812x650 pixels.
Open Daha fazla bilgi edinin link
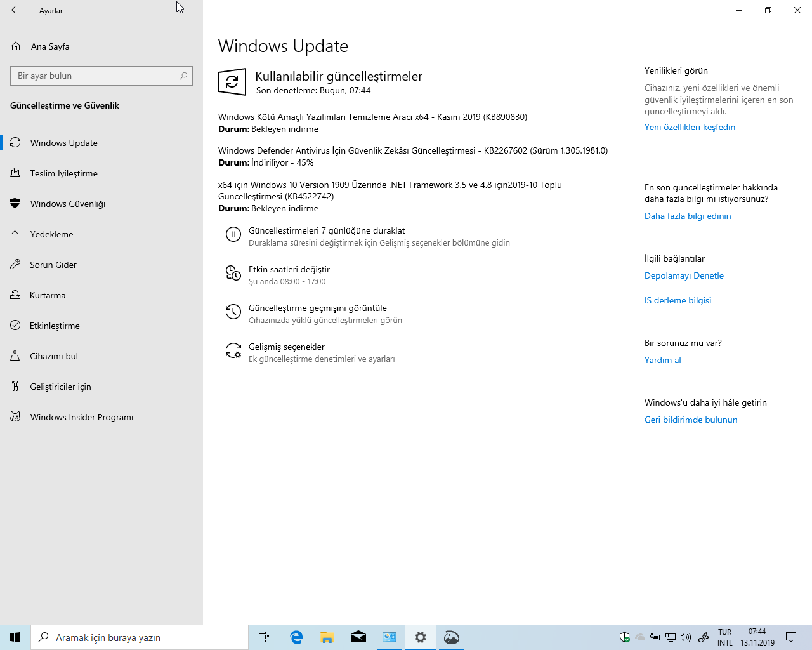click(688, 216)
